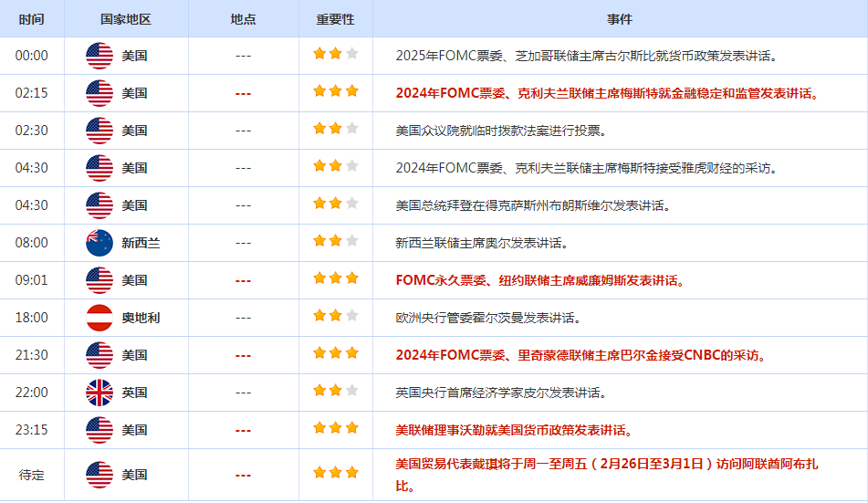
Task: Click the event 新西兰联储主席奥尔发表讲话
Action: 483,243
